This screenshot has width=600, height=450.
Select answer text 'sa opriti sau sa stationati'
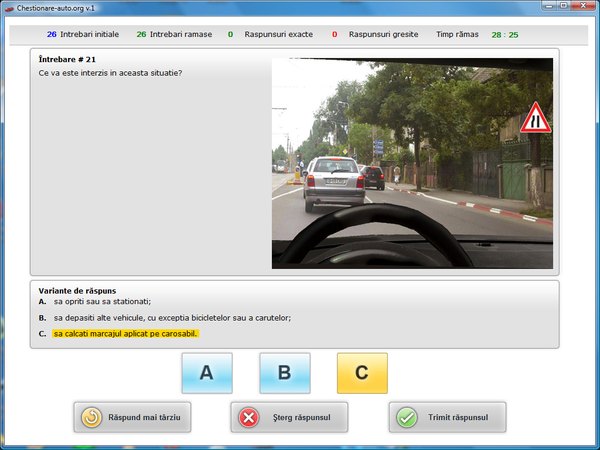(102, 301)
